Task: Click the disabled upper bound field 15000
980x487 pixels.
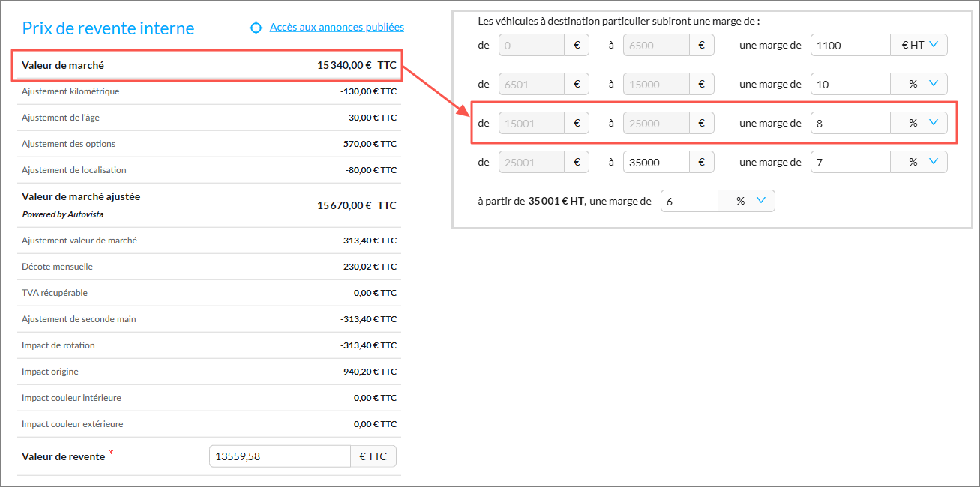Action: tap(656, 84)
